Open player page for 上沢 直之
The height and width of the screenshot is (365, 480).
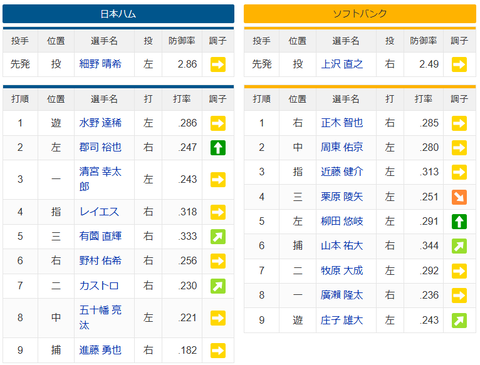pyautogui.click(x=342, y=64)
